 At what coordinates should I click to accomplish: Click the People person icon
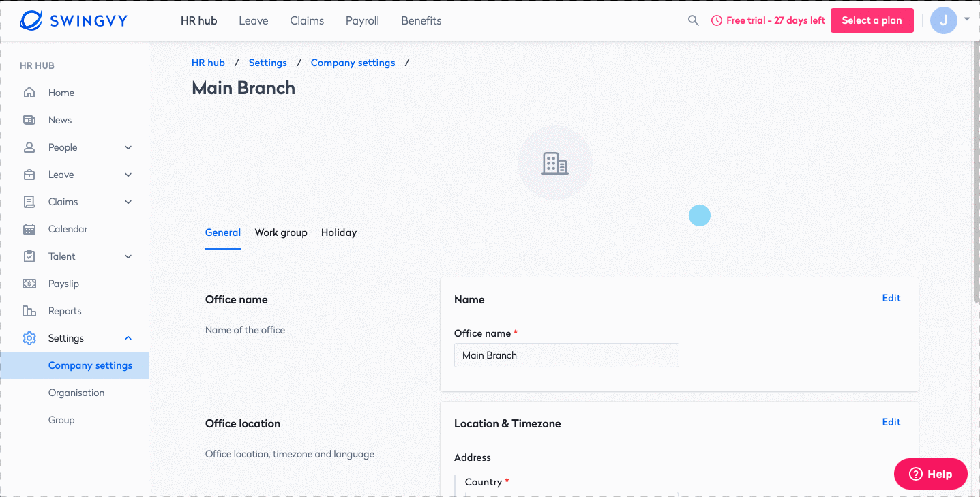pos(29,147)
